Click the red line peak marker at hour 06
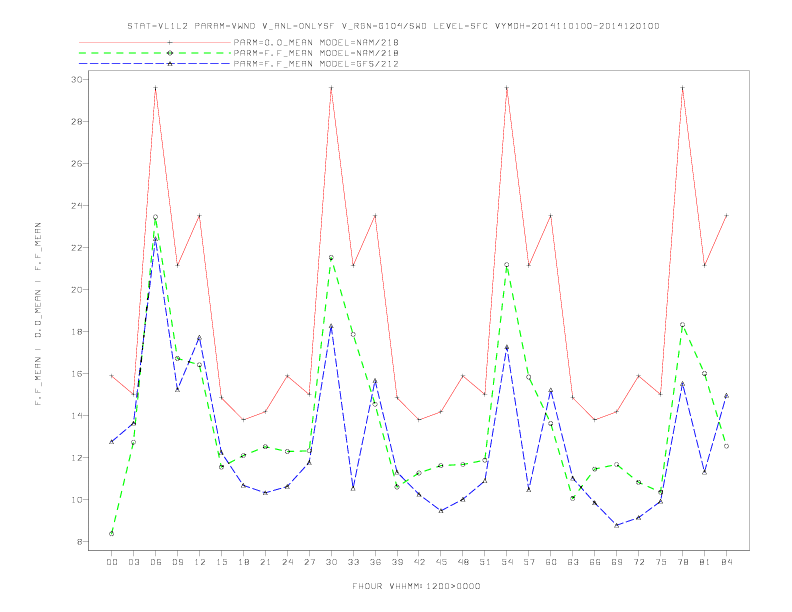Viewport: 792px width, 612px height. (x=156, y=88)
